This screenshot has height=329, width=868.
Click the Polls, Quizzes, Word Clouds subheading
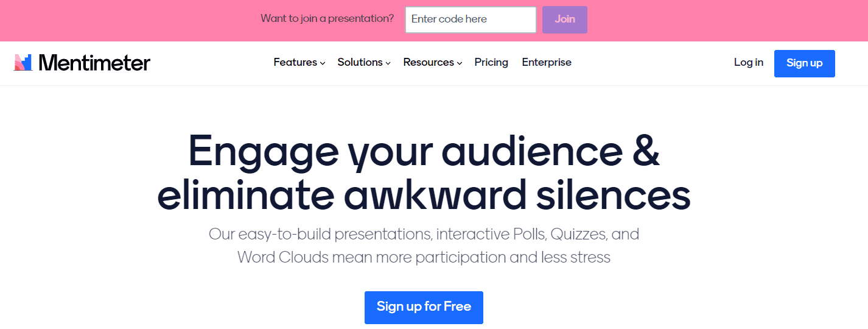[424, 246]
